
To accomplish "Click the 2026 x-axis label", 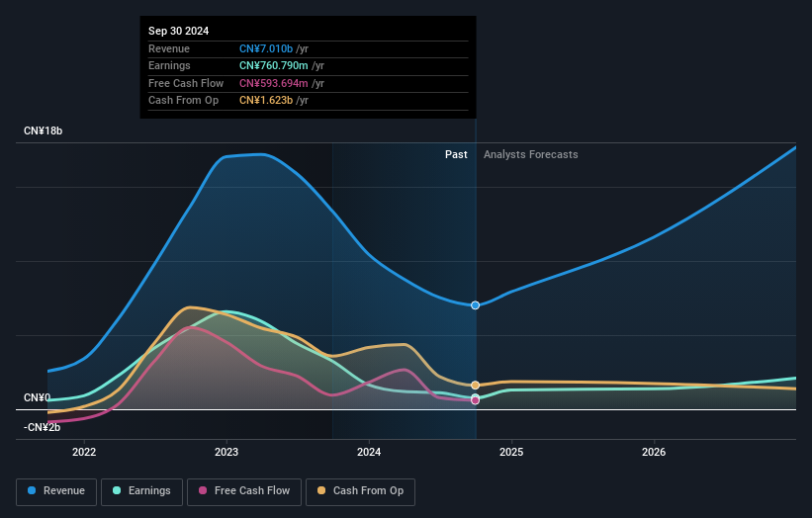I will pos(654,453).
